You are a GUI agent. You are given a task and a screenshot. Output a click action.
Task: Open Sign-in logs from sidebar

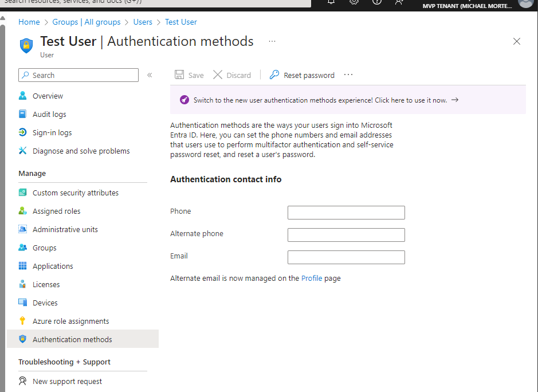(x=52, y=132)
